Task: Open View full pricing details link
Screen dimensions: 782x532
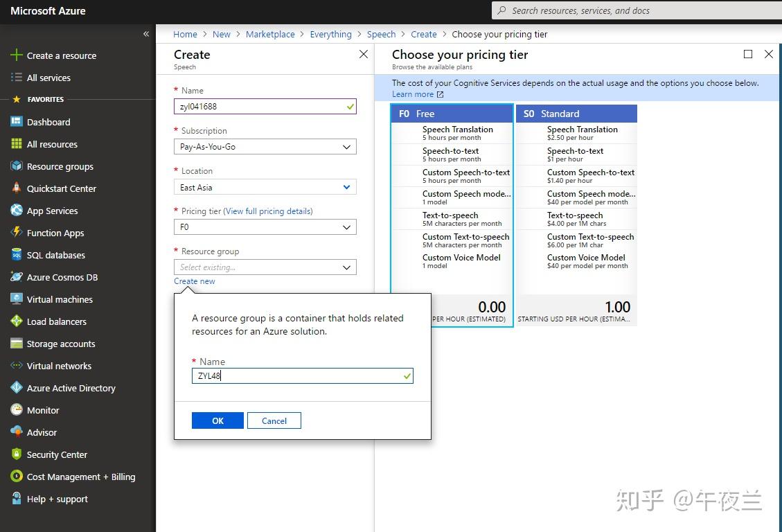Action: pyautogui.click(x=268, y=211)
